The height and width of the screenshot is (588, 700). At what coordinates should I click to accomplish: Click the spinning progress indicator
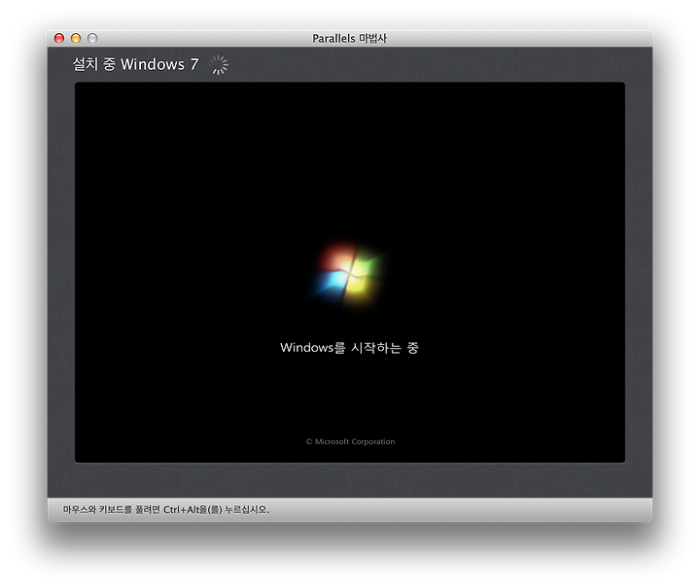pos(219,65)
